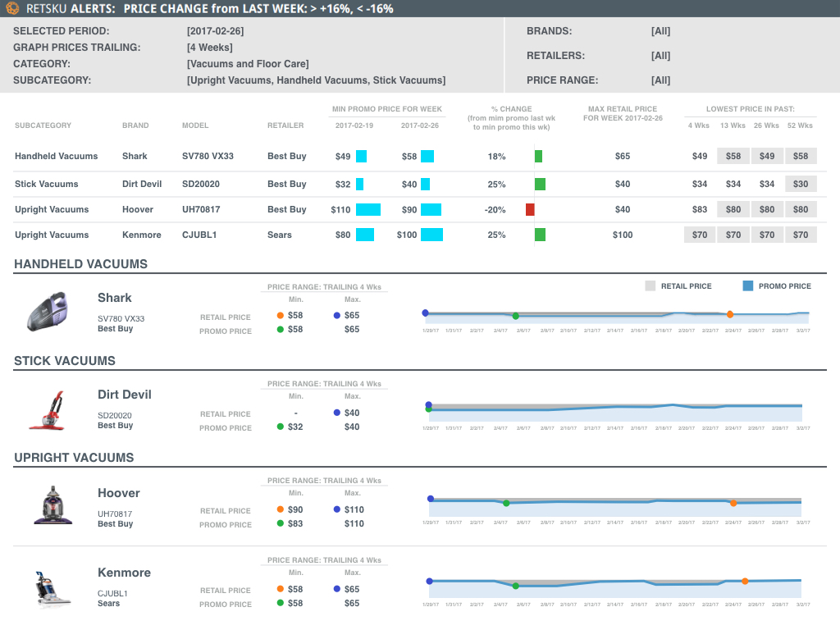This screenshot has width=840, height=630.
Task: Open the subcategory filter listing Upright, Handheld, Stick
Action: coord(316,80)
